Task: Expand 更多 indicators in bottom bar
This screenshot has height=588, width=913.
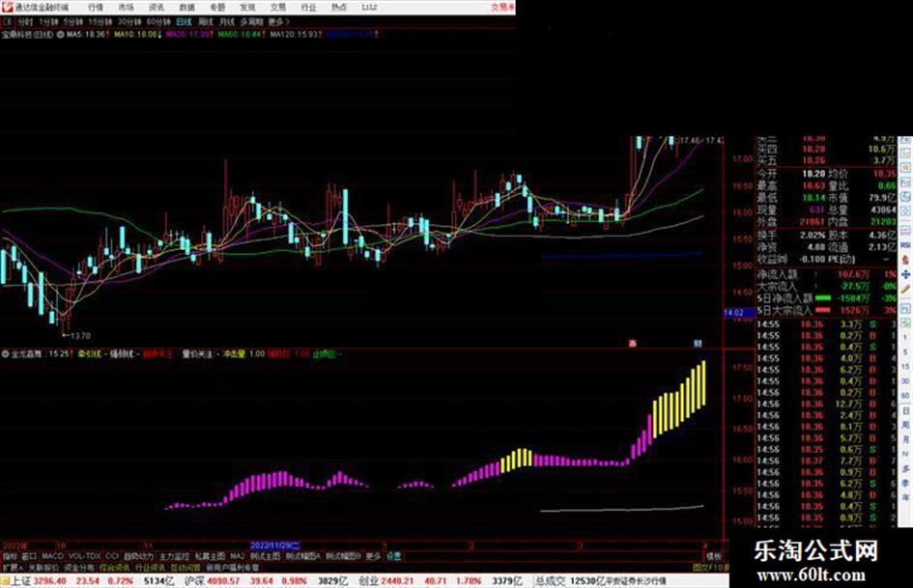Action: pos(373,556)
